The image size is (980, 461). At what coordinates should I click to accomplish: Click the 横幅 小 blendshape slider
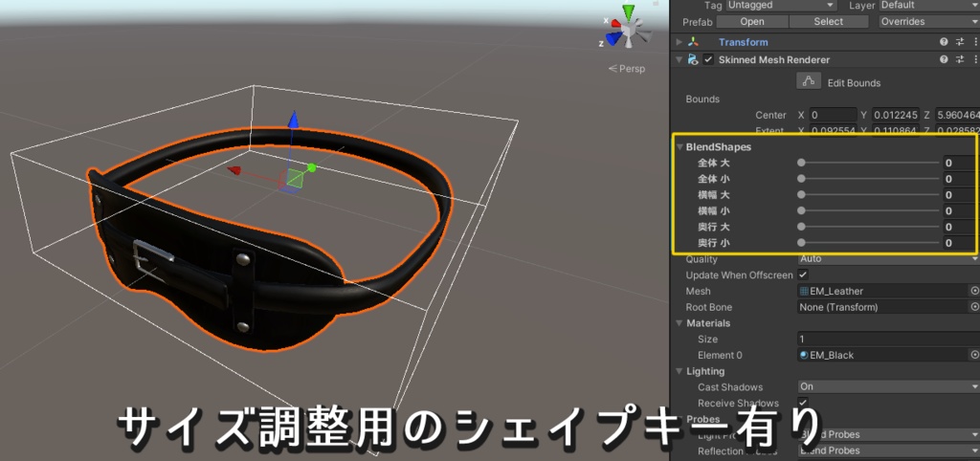click(x=869, y=210)
